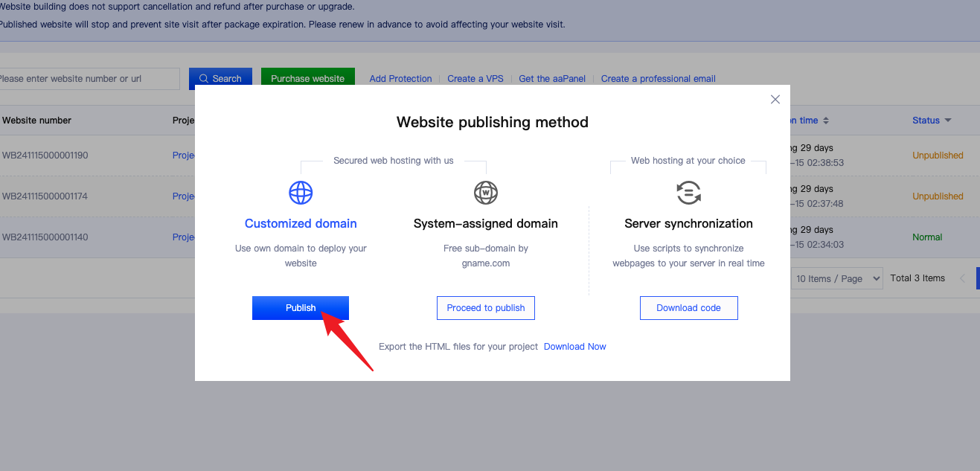
Task: Click the Proceed to publish button
Action: [486, 308]
